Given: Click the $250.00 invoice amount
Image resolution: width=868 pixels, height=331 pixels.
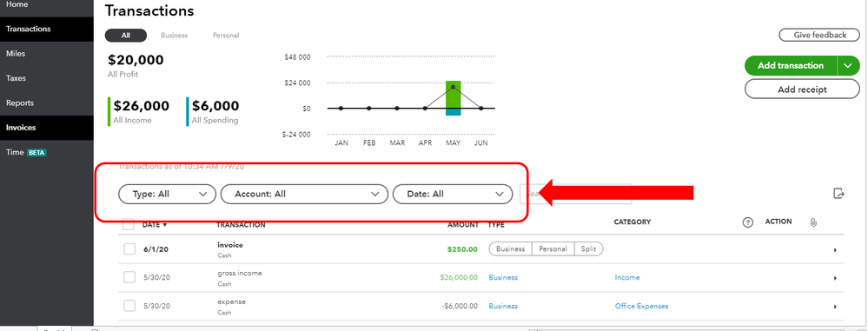Looking at the screenshot, I should pyautogui.click(x=462, y=249).
